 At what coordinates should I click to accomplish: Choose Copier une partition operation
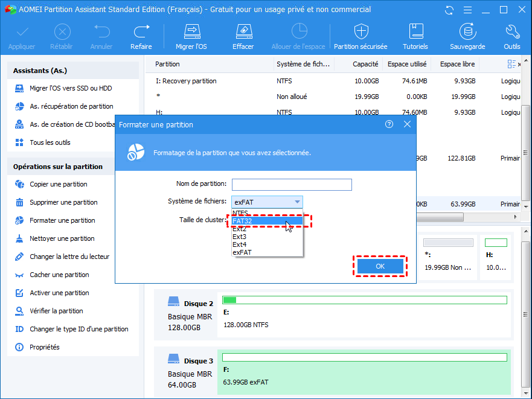[51, 184]
